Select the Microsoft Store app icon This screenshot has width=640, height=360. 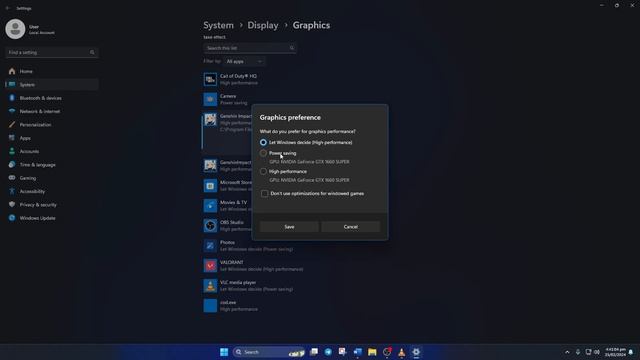click(x=210, y=186)
